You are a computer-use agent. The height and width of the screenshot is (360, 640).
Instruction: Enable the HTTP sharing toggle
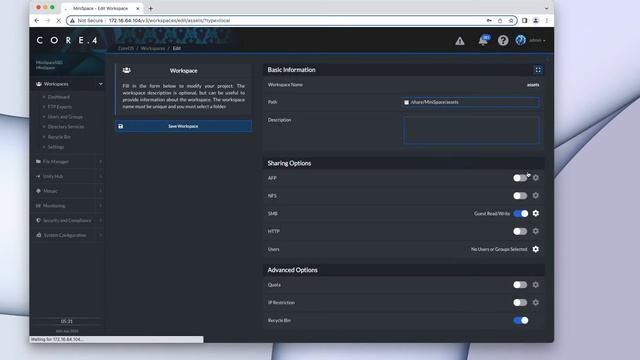pyautogui.click(x=520, y=231)
